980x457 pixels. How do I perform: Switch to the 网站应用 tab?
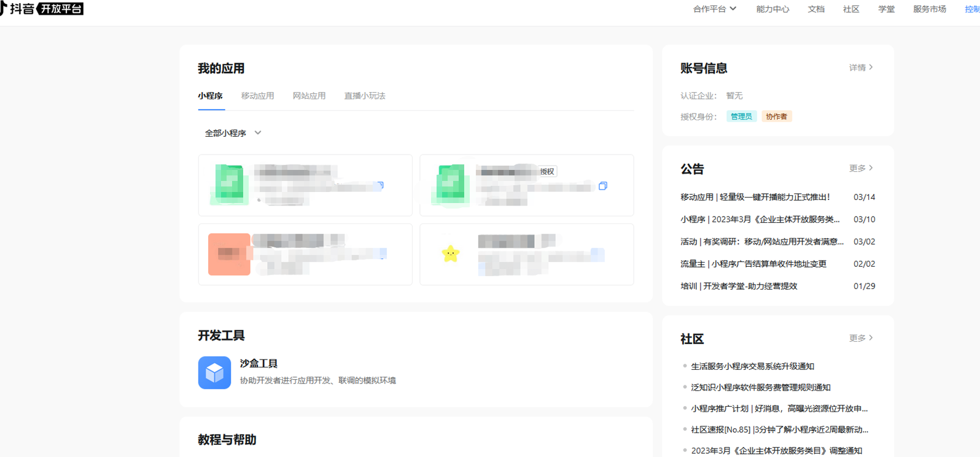tap(309, 96)
